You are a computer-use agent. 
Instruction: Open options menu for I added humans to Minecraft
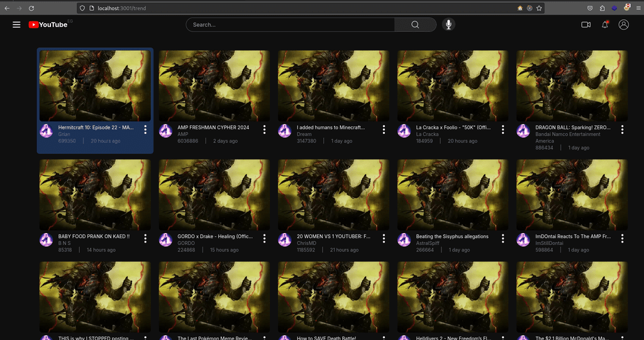tap(384, 129)
